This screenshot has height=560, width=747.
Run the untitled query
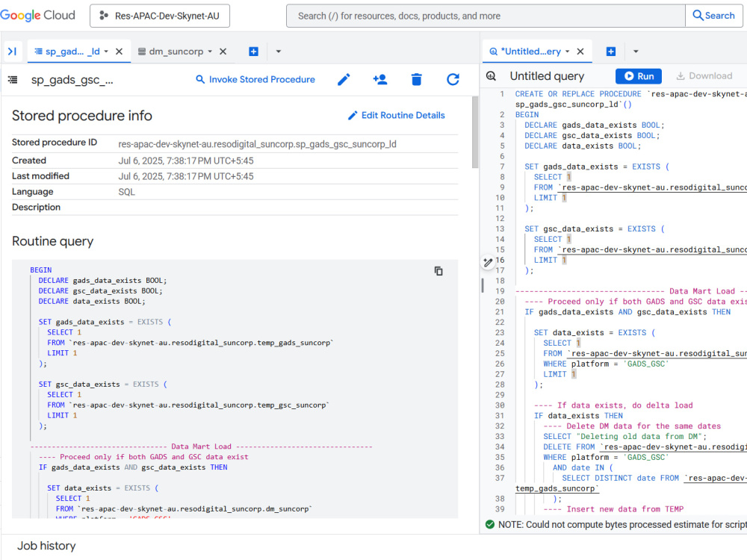[639, 76]
